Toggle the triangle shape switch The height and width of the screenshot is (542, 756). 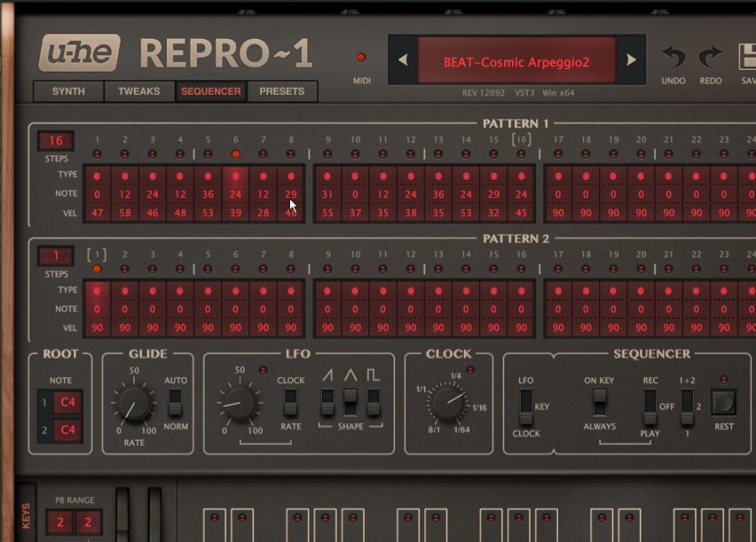(x=350, y=403)
